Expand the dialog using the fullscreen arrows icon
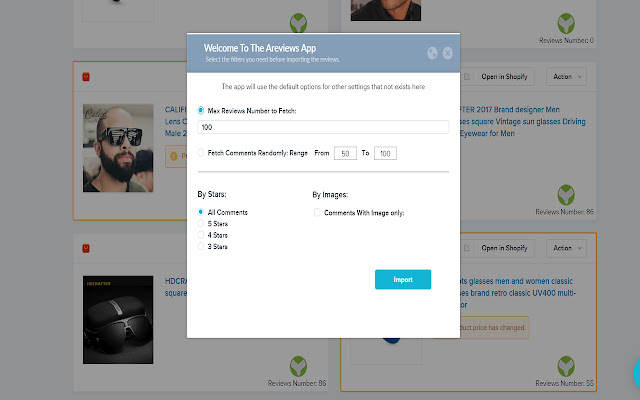Screen dimensions: 640x400 [432, 53]
